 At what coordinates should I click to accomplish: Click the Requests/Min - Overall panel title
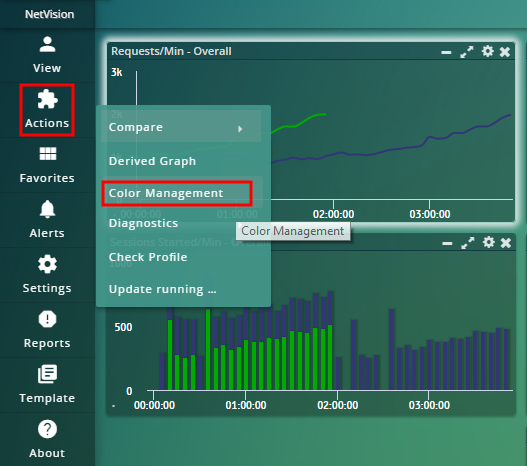click(x=171, y=51)
